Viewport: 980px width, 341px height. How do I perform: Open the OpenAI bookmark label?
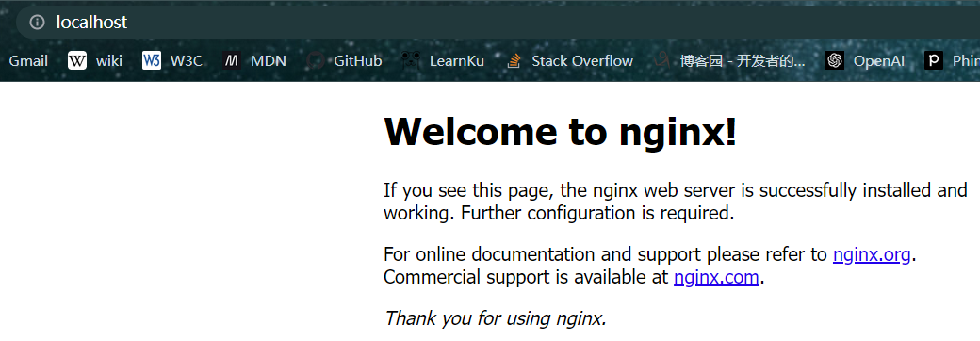[x=879, y=60]
